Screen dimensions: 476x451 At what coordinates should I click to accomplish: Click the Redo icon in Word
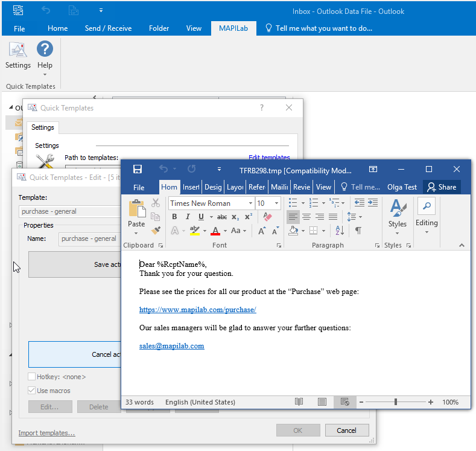[x=192, y=169]
